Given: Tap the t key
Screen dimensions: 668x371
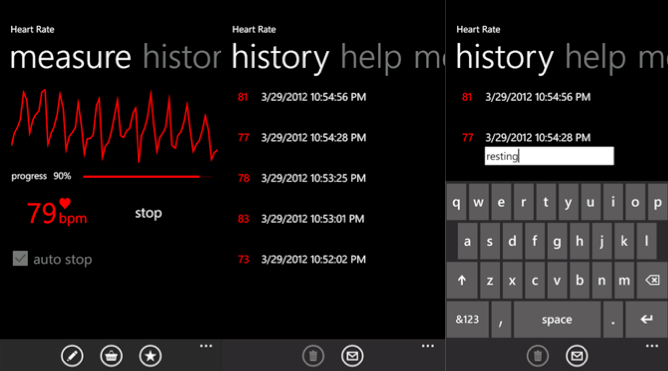Looking at the screenshot, I should 546,202.
